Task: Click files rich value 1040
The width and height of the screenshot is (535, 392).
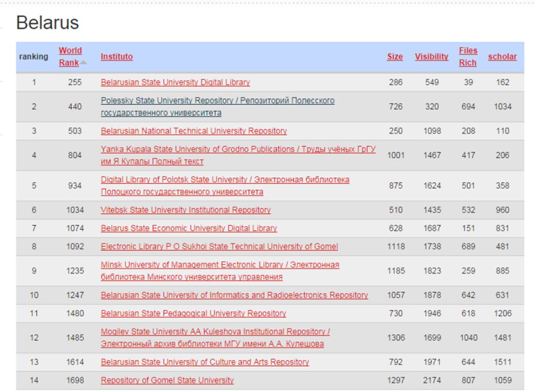Action: point(469,338)
